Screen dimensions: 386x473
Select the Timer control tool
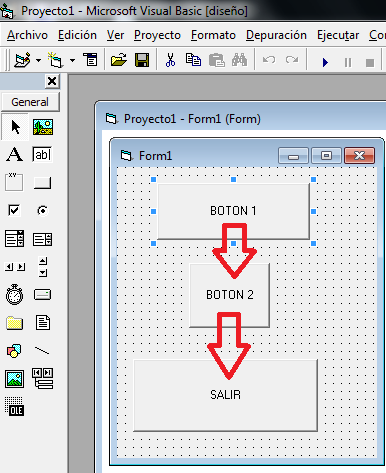pos(14,294)
